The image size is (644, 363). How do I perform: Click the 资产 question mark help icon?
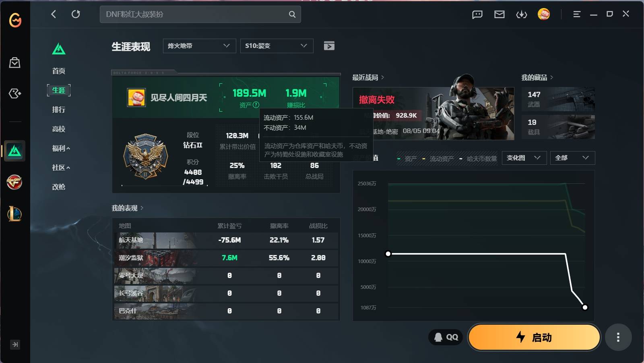pos(256,105)
